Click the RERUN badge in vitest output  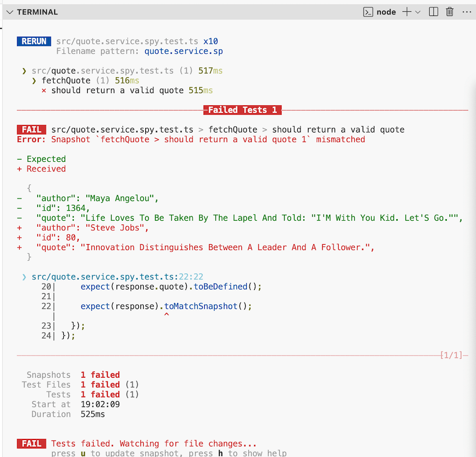click(34, 41)
